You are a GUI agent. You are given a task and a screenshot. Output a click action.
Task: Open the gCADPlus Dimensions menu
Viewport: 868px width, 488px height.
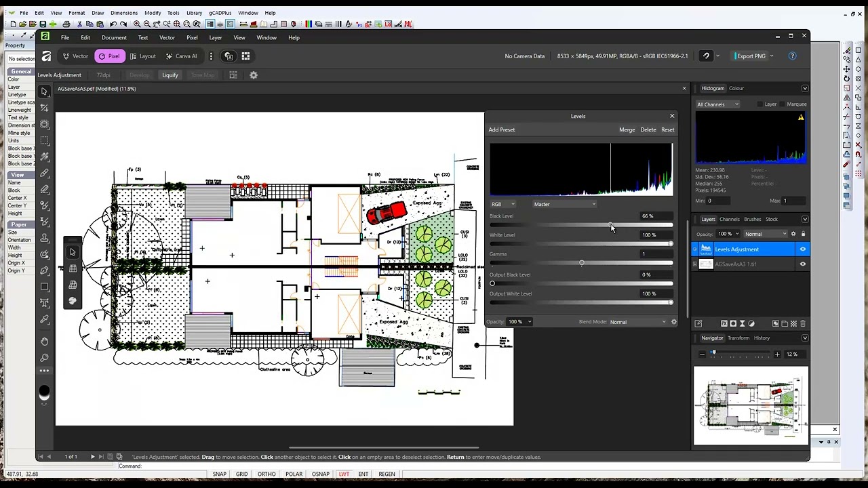[x=124, y=13]
